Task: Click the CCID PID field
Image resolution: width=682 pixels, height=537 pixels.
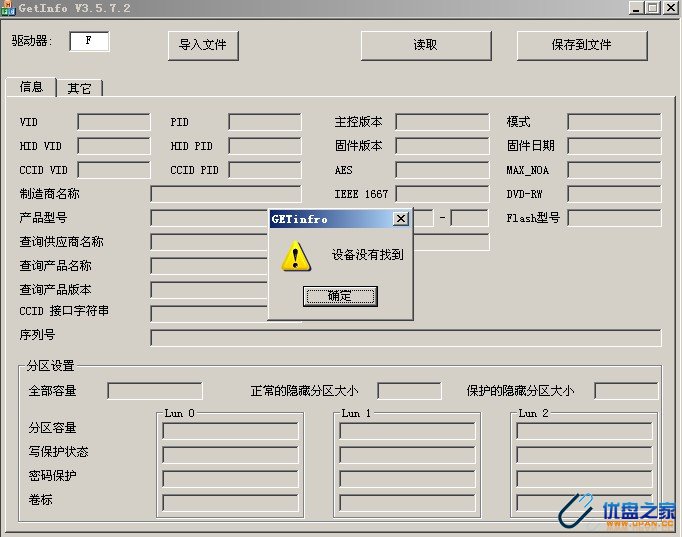Action: click(264, 170)
